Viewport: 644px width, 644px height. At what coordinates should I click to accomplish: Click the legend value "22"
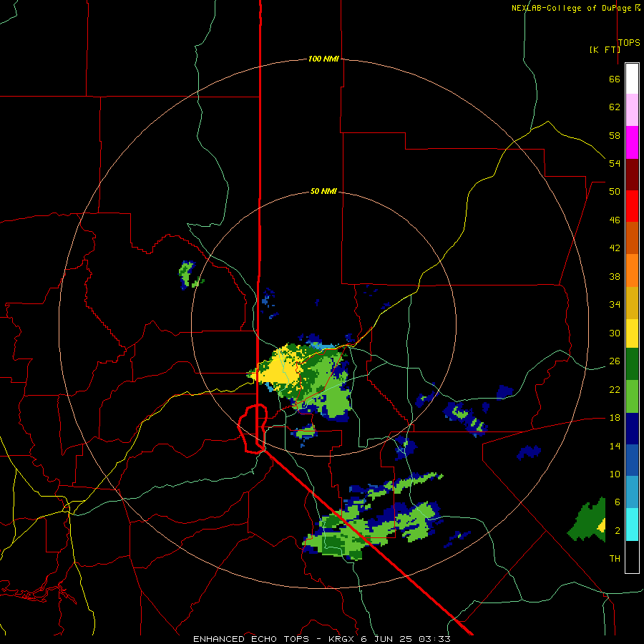[615, 389]
